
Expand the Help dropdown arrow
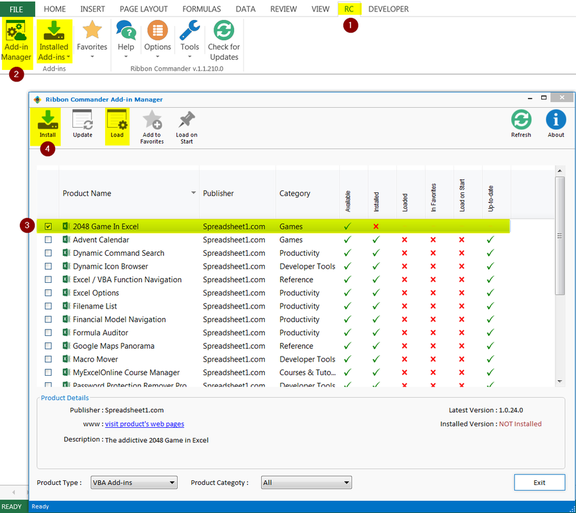coord(126,57)
